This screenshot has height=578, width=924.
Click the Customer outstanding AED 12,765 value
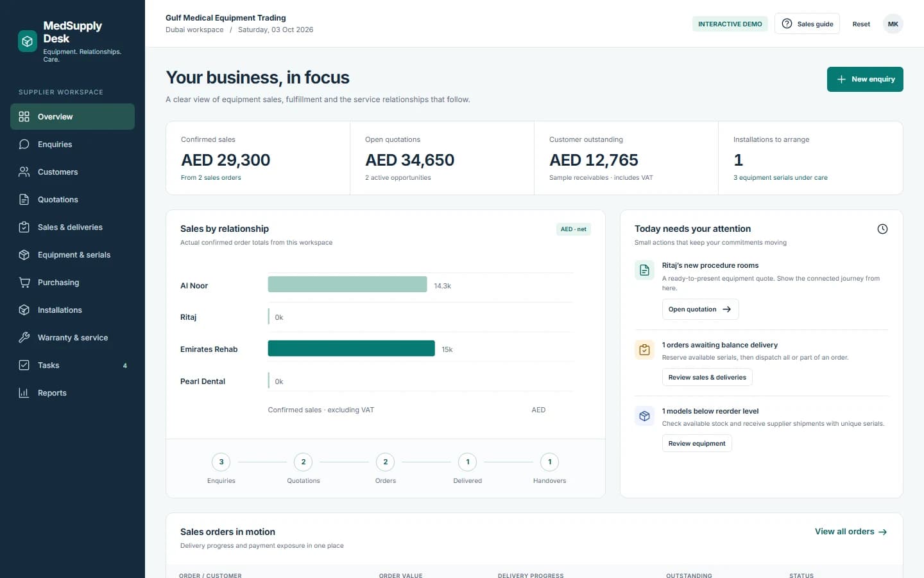click(594, 160)
